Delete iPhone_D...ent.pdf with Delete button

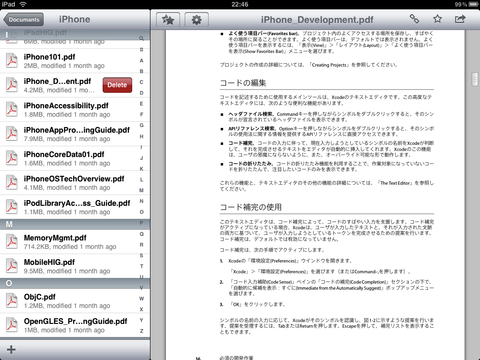point(117,85)
